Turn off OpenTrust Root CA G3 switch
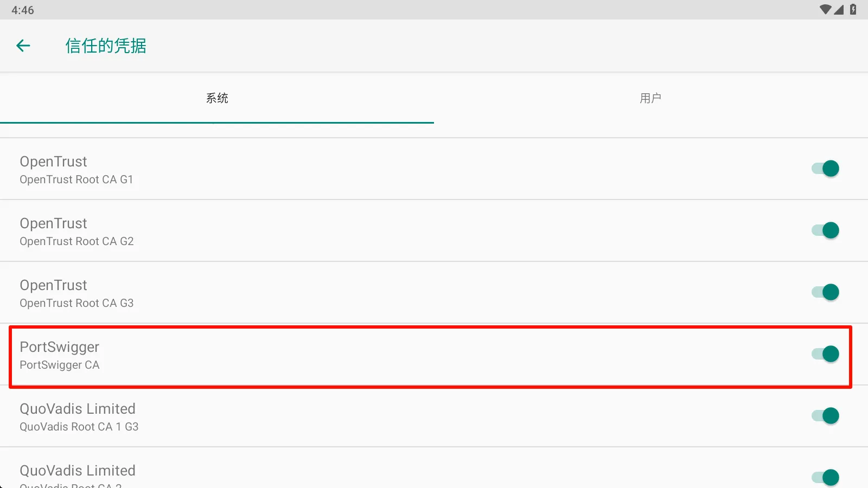Image resolution: width=868 pixels, height=488 pixels. (x=825, y=292)
